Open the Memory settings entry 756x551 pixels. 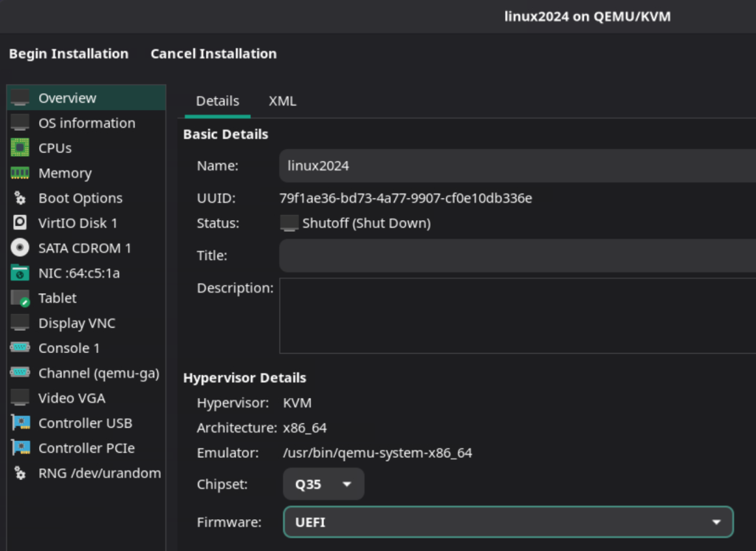point(87,173)
